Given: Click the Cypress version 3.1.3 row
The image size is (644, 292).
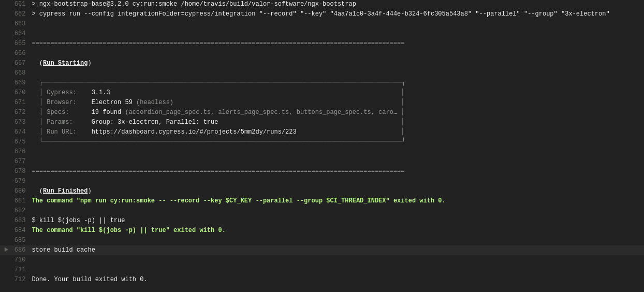Looking at the screenshot, I should coord(100,93).
